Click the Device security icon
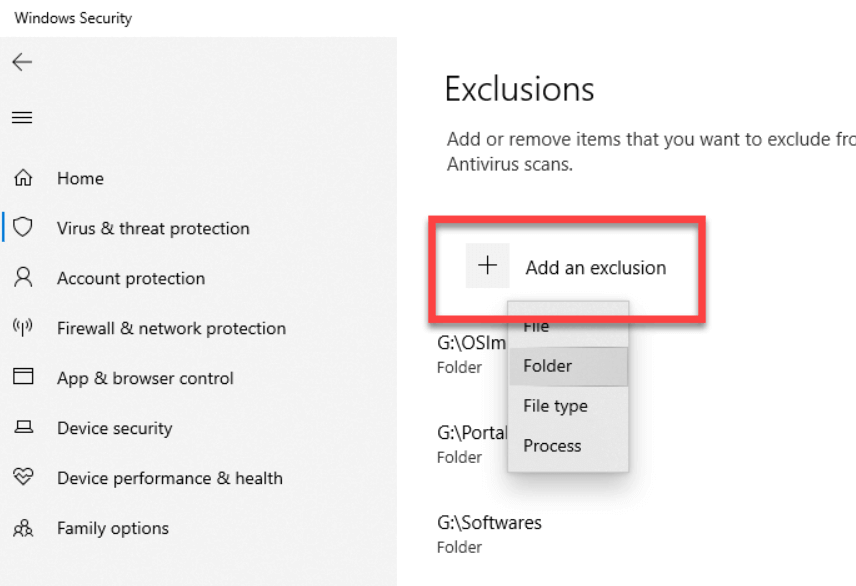This screenshot has height=586, width=856. pos(21,428)
